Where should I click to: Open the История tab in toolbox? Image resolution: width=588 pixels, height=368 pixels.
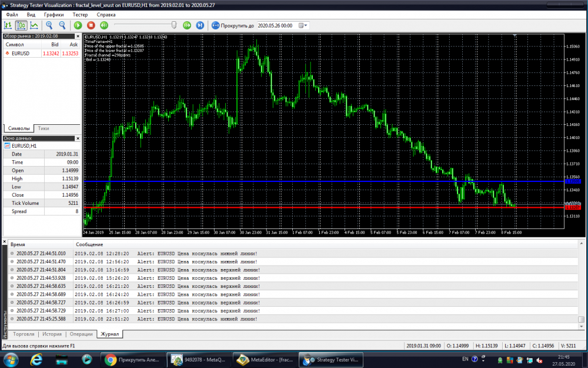click(52, 334)
